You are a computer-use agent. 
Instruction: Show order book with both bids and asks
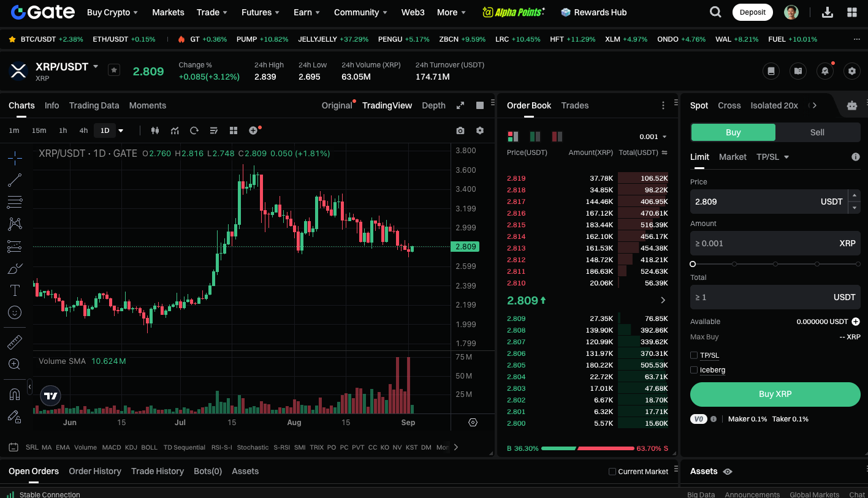click(513, 137)
